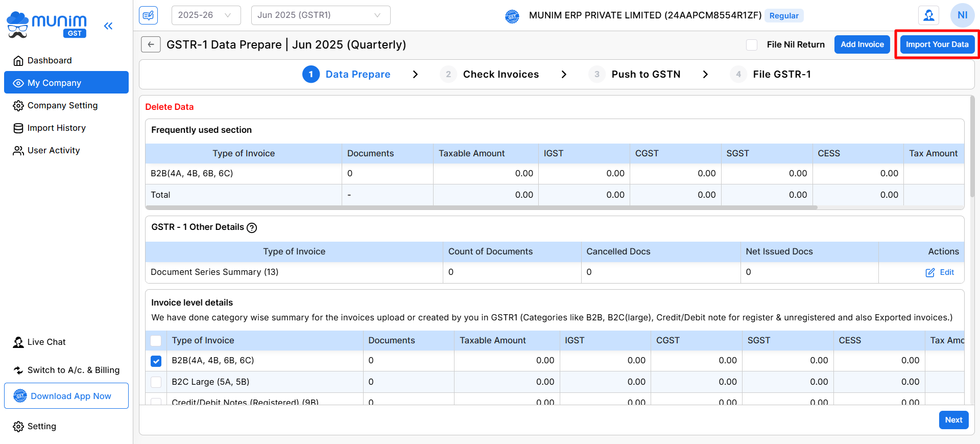Click the Company Setting gear icon
Screen dimensions: 980x444
coord(18,106)
